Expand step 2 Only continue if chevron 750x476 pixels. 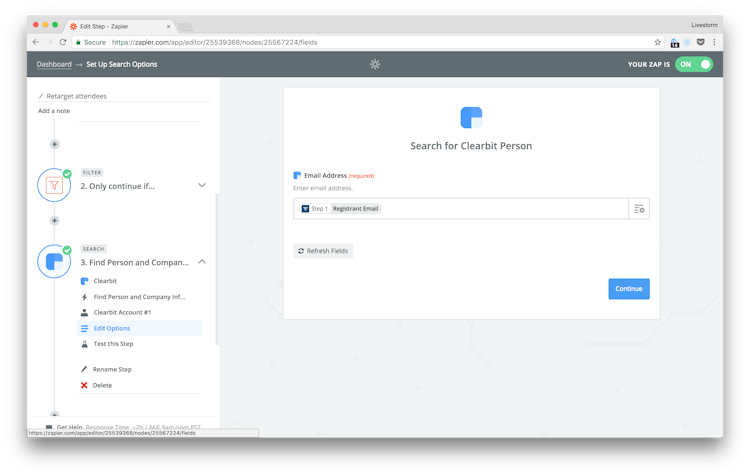202,185
